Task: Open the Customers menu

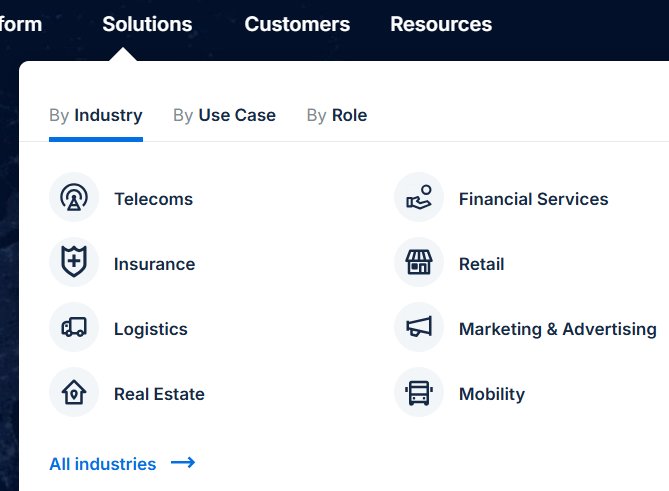Action: (x=297, y=24)
